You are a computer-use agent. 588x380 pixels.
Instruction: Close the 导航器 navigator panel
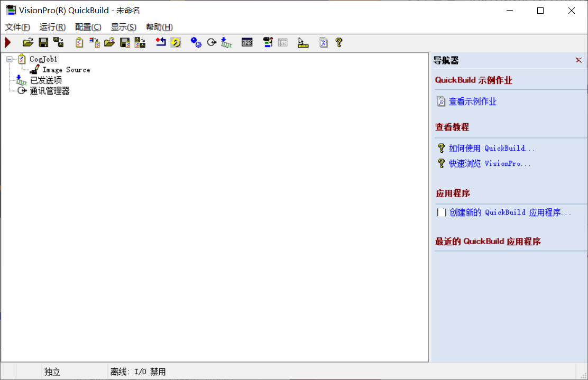pos(578,60)
